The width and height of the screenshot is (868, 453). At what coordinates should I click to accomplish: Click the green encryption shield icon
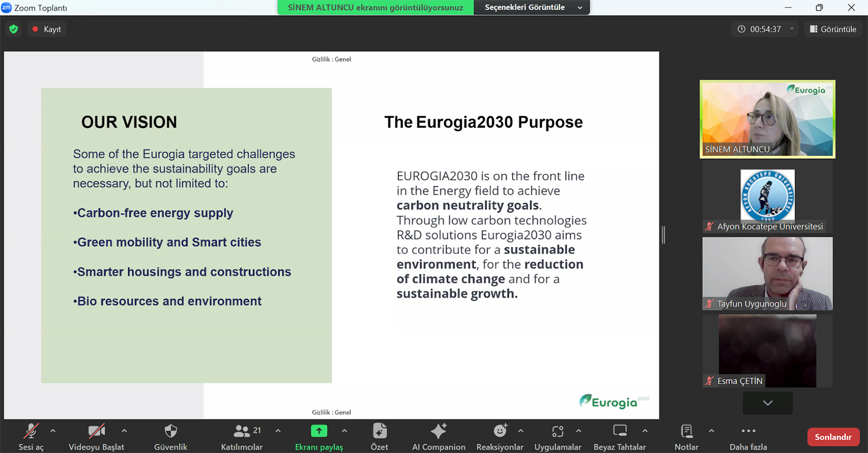tap(14, 29)
